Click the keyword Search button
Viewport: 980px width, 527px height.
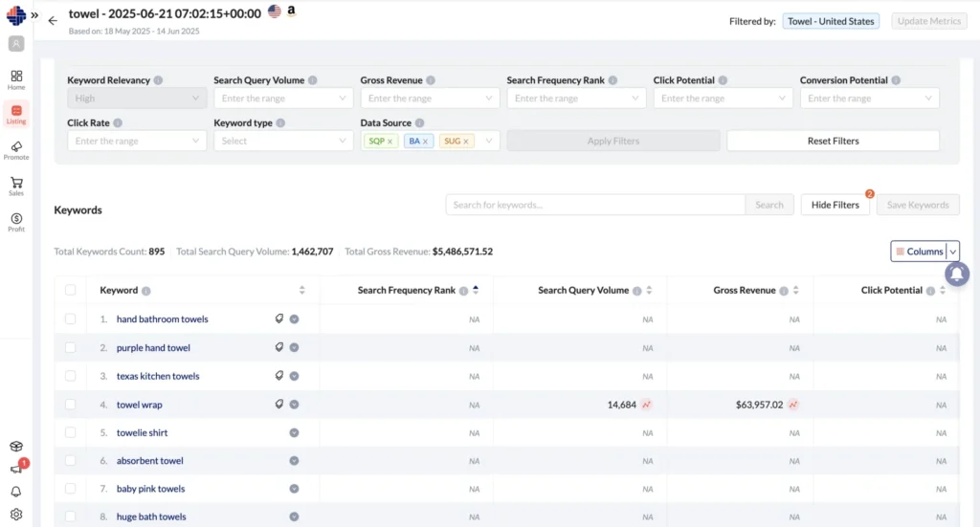(x=768, y=205)
